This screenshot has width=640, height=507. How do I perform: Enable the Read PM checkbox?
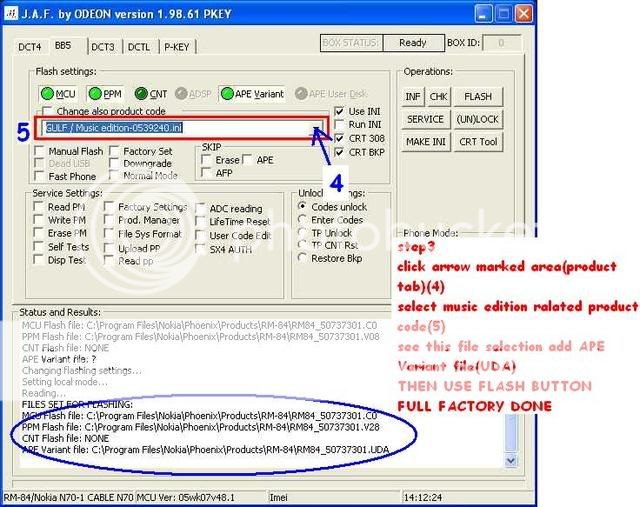pyautogui.click(x=38, y=207)
